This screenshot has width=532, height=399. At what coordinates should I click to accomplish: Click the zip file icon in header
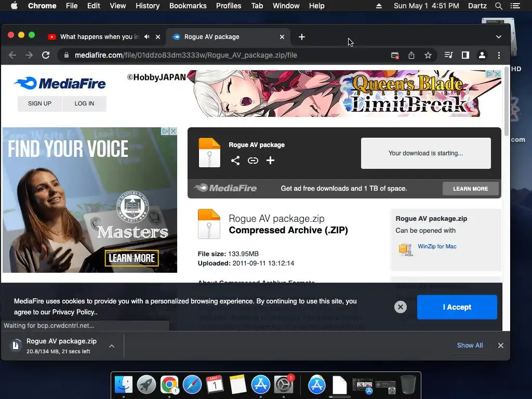click(x=209, y=153)
